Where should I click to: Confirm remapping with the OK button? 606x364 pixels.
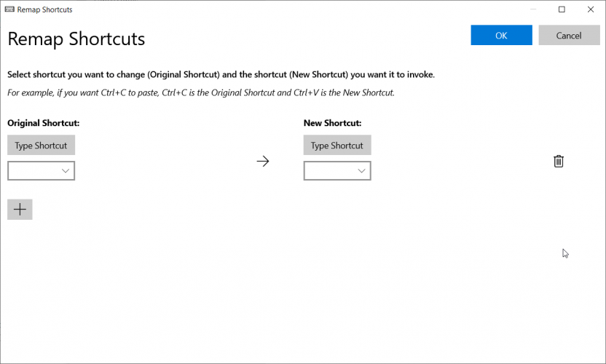pos(501,35)
